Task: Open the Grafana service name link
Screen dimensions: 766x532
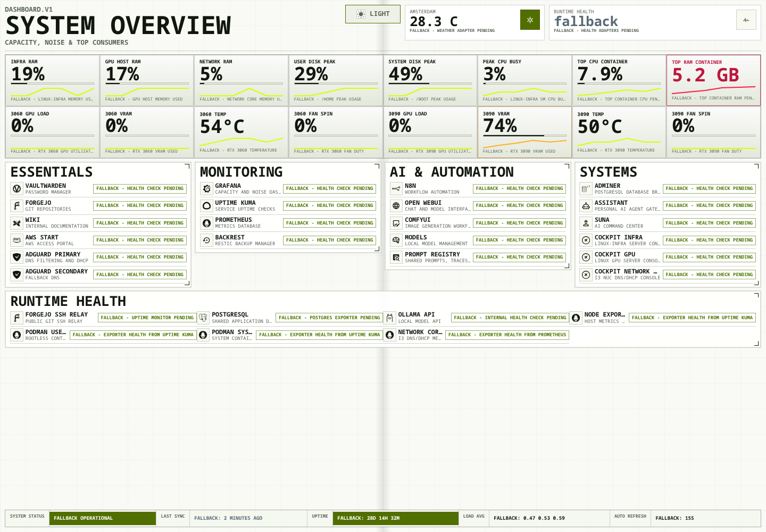Action: pos(228,186)
